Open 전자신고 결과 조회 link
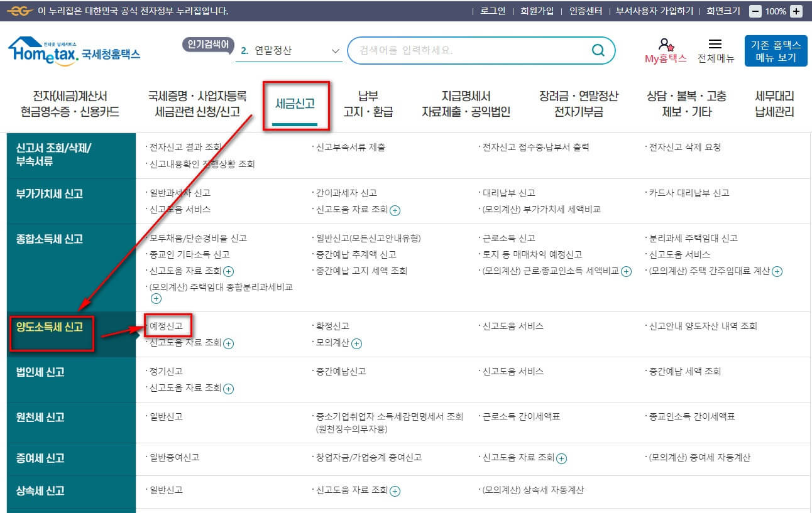Viewport: 812px width, 513px height. tap(185, 148)
